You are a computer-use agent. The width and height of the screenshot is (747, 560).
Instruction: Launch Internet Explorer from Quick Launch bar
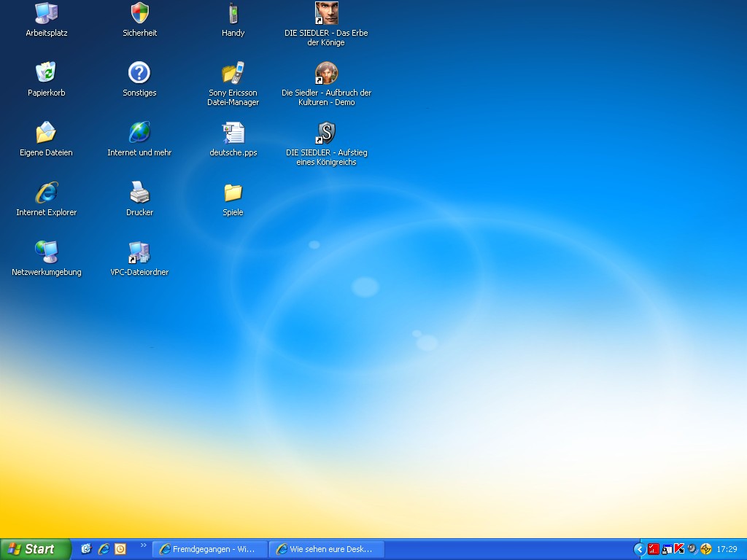(104, 549)
